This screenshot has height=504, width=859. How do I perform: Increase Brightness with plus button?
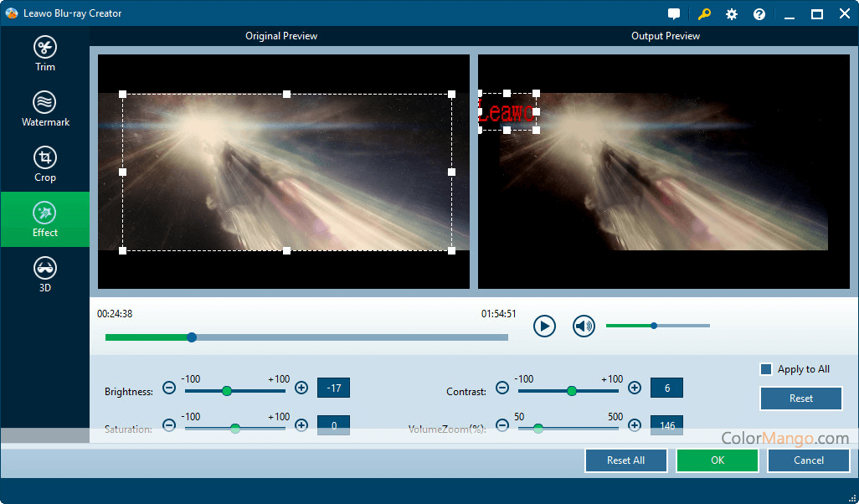point(301,388)
